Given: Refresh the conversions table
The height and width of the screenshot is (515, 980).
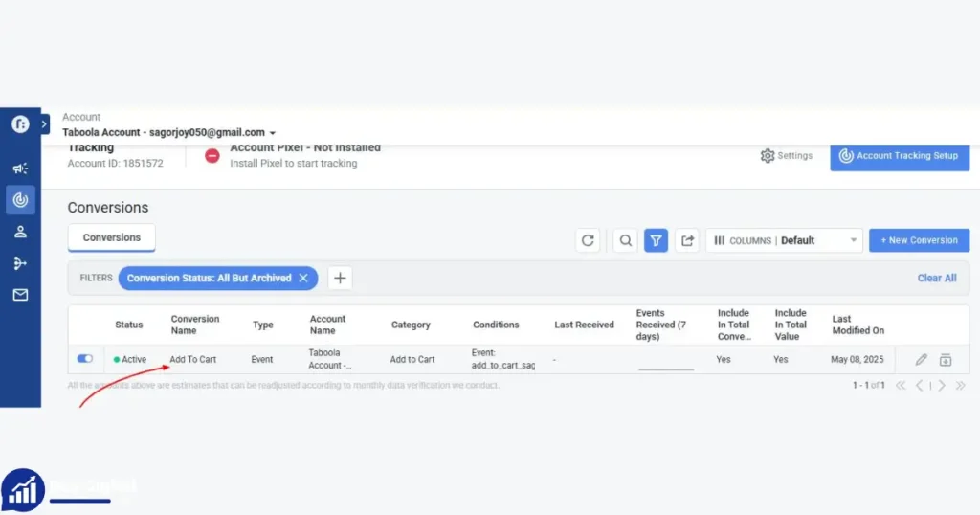Looking at the screenshot, I should (588, 240).
